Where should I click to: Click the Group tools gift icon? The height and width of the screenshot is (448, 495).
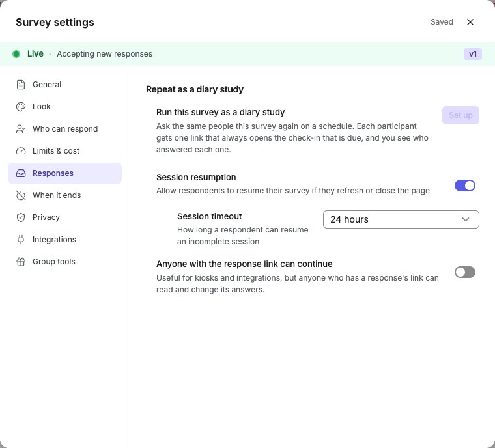(x=21, y=261)
